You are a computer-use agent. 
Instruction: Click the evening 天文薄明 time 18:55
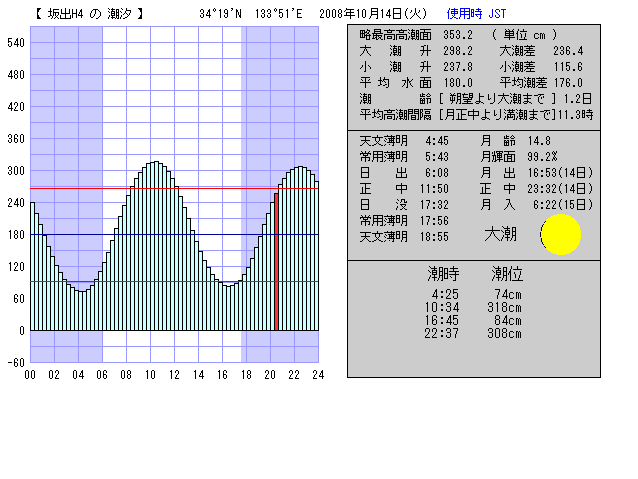click(434, 237)
